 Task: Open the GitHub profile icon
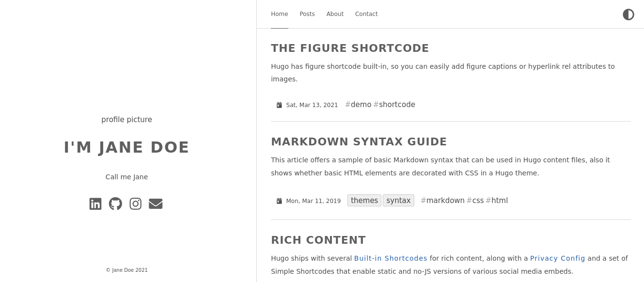pos(115,204)
